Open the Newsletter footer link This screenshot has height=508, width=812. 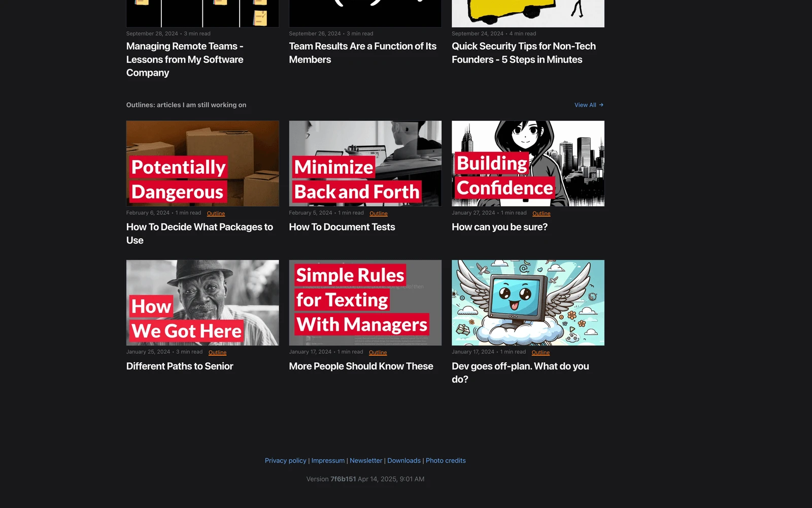tap(366, 461)
